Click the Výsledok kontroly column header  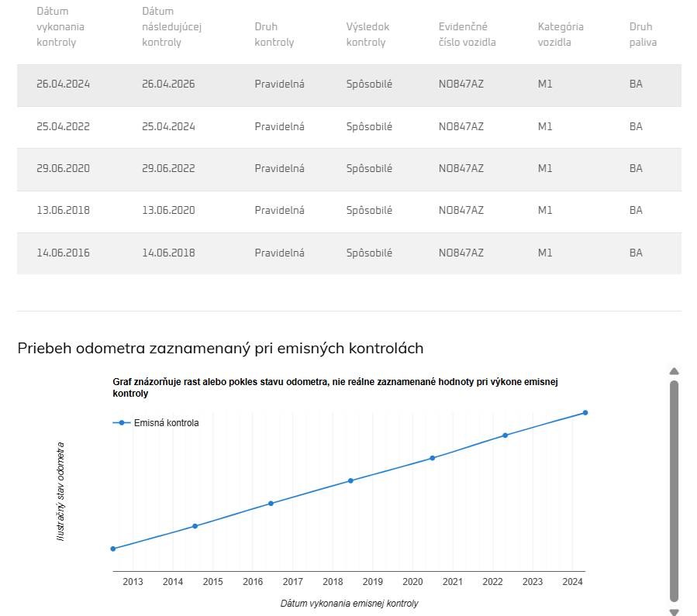click(x=367, y=34)
